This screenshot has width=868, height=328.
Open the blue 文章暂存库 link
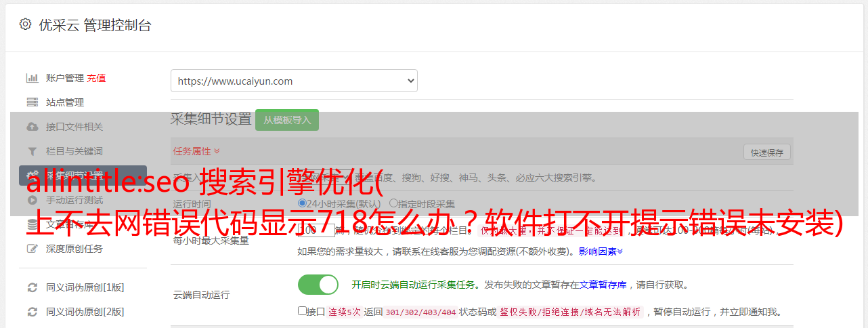point(603,285)
